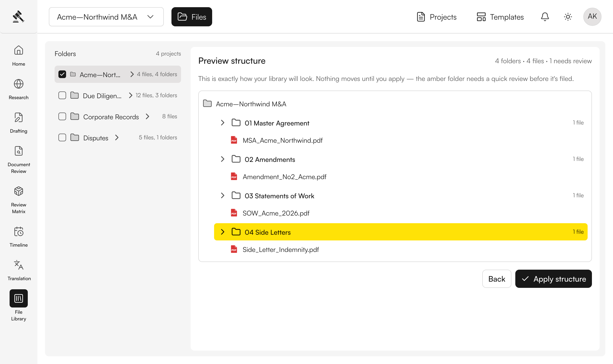Select the 03 Statements of Work label
Image resolution: width=613 pixels, height=364 pixels.
pyautogui.click(x=279, y=196)
